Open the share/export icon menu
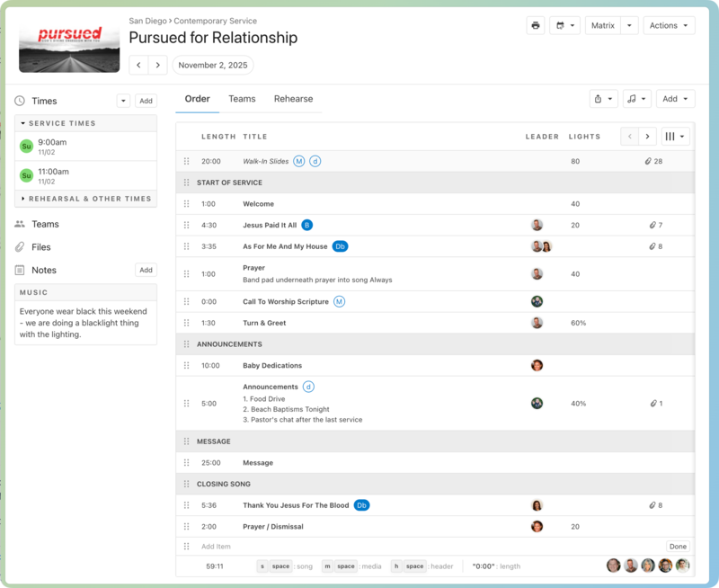Image resolution: width=719 pixels, height=588 pixels. (603, 99)
